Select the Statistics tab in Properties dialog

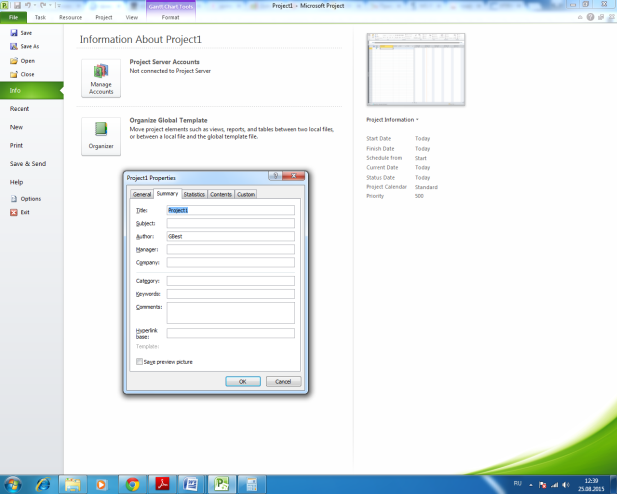194,194
